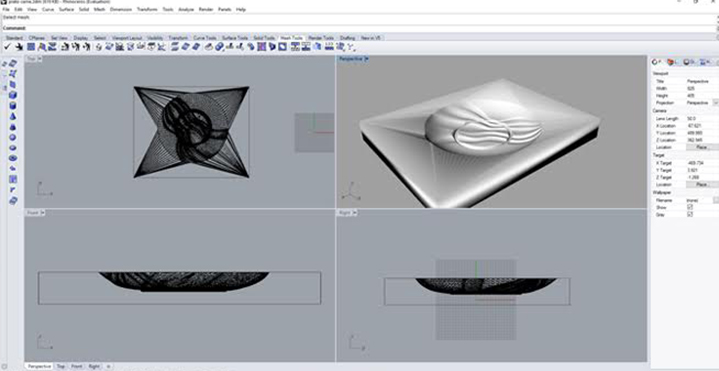Open the Mesh menu

point(100,9)
